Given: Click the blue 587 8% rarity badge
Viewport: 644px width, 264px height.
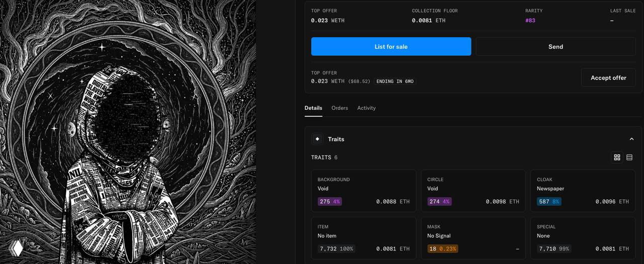Looking at the screenshot, I should pyautogui.click(x=549, y=202).
